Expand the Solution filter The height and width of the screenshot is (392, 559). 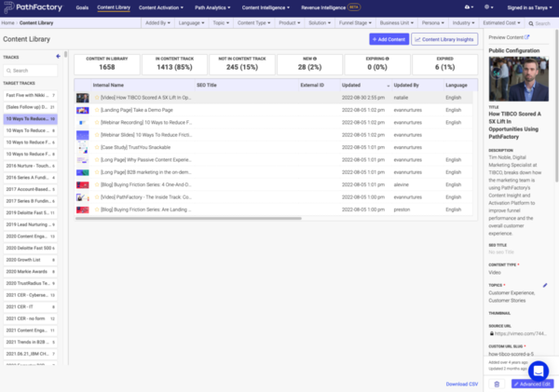click(320, 22)
